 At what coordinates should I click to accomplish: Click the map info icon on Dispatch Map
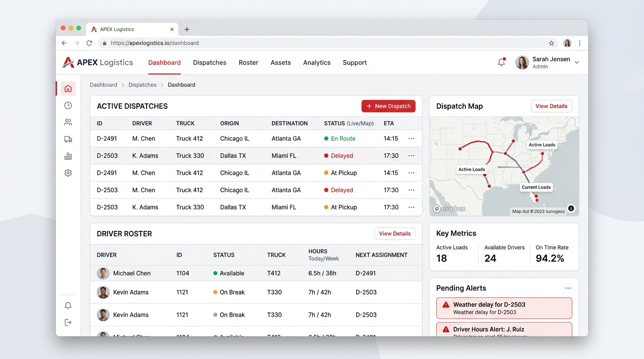coord(571,208)
